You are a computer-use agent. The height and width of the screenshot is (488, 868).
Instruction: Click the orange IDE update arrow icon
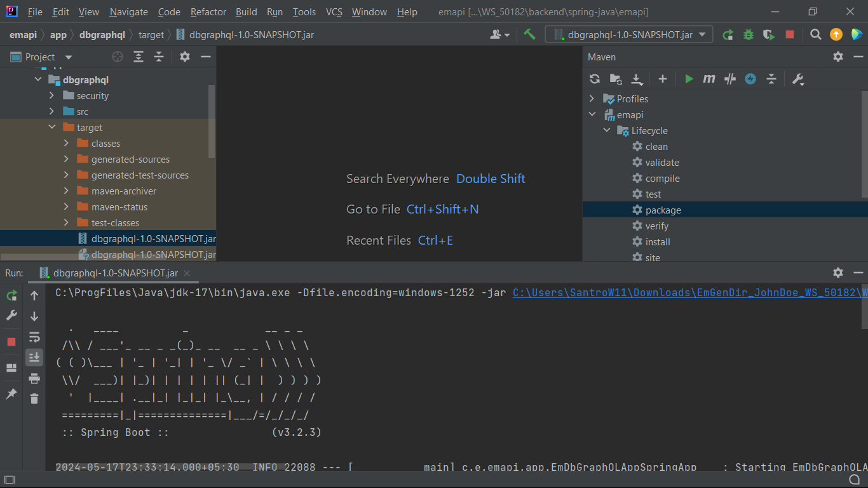[836, 35]
